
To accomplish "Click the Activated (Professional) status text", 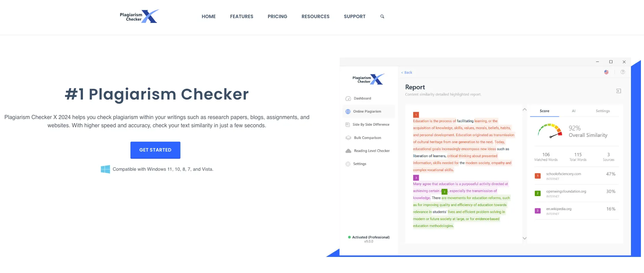I will pyautogui.click(x=371, y=237).
